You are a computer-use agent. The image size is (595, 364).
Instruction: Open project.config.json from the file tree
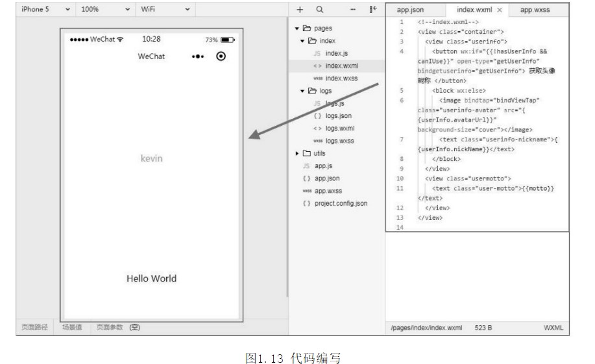coord(341,203)
